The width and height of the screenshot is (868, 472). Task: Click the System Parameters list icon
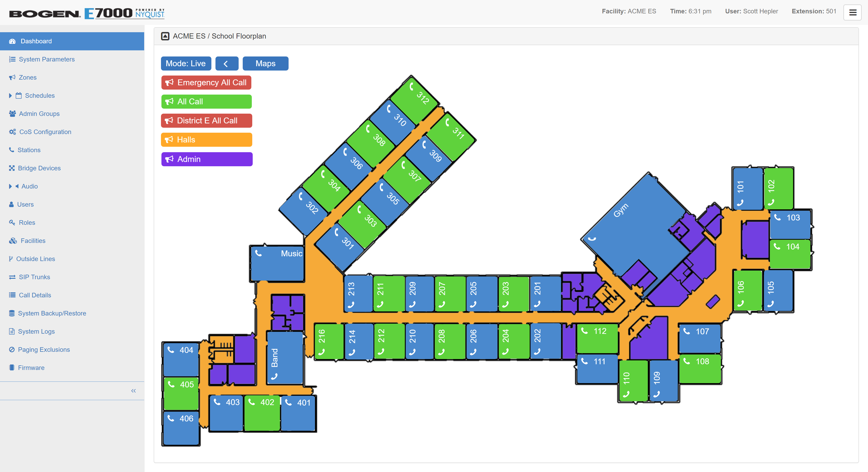pyautogui.click(x=12, y=59)
